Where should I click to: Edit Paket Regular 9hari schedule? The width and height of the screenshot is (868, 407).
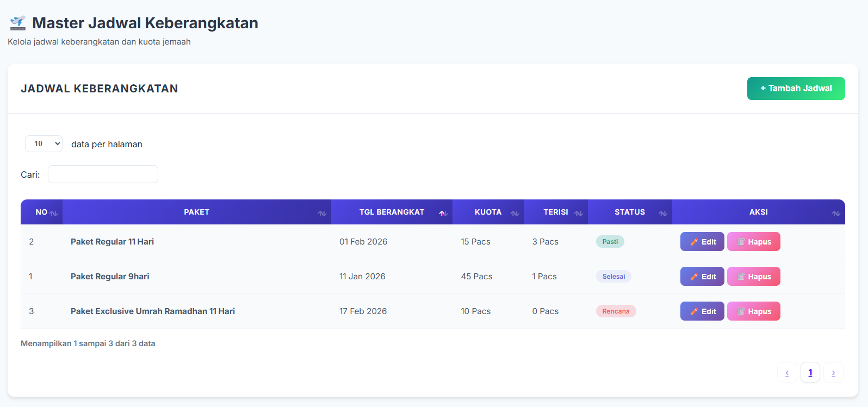(x=702, y=277)
